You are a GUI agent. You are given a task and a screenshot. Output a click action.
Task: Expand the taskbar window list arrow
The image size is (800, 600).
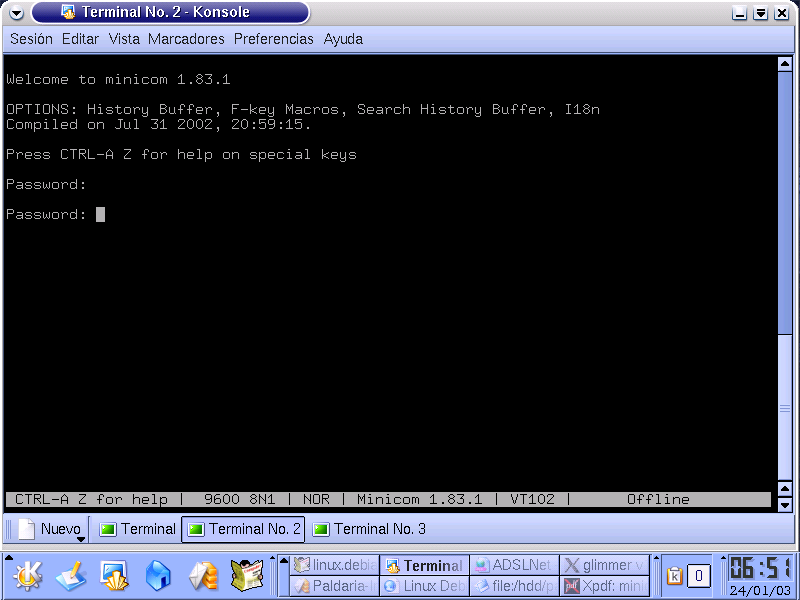coord(284,561)
